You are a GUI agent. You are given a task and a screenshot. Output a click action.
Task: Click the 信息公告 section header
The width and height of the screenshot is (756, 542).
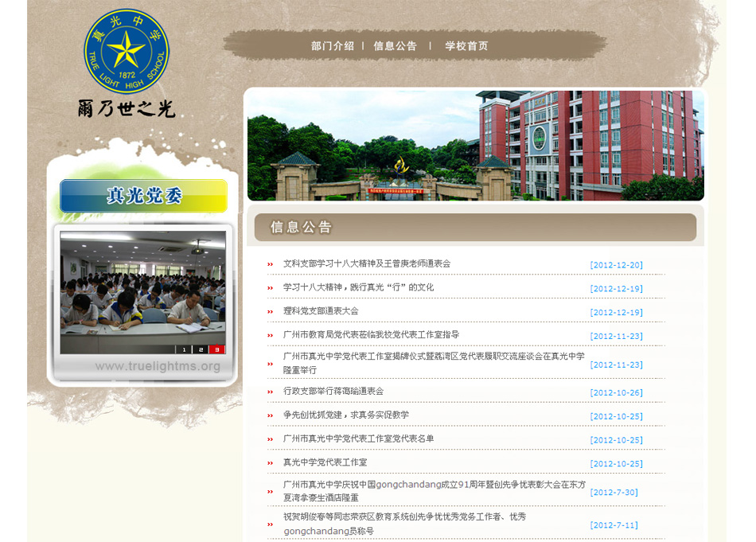[475, 227]
